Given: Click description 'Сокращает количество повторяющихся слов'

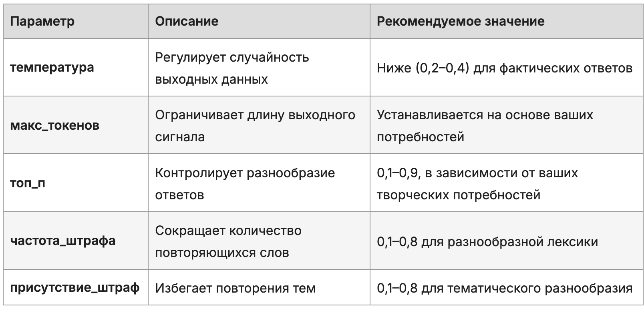Looking at the screenshot, I should [x=228, y=241].
